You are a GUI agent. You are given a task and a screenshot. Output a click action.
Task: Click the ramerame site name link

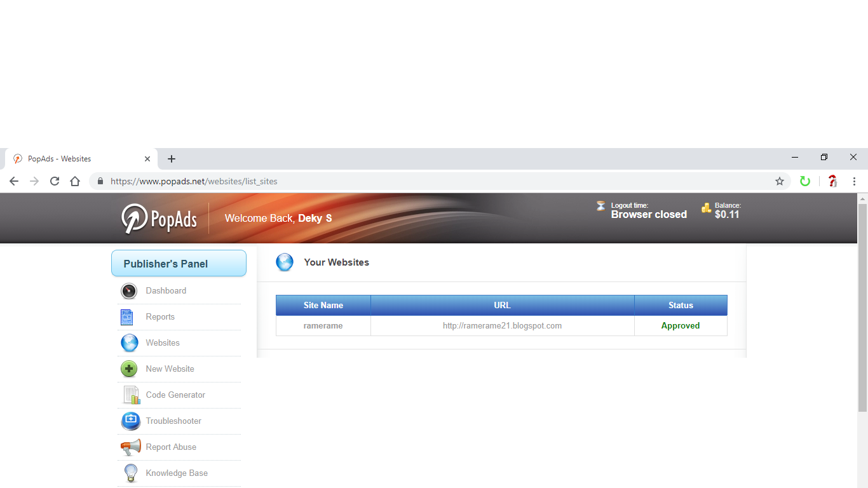pos(323,325)
